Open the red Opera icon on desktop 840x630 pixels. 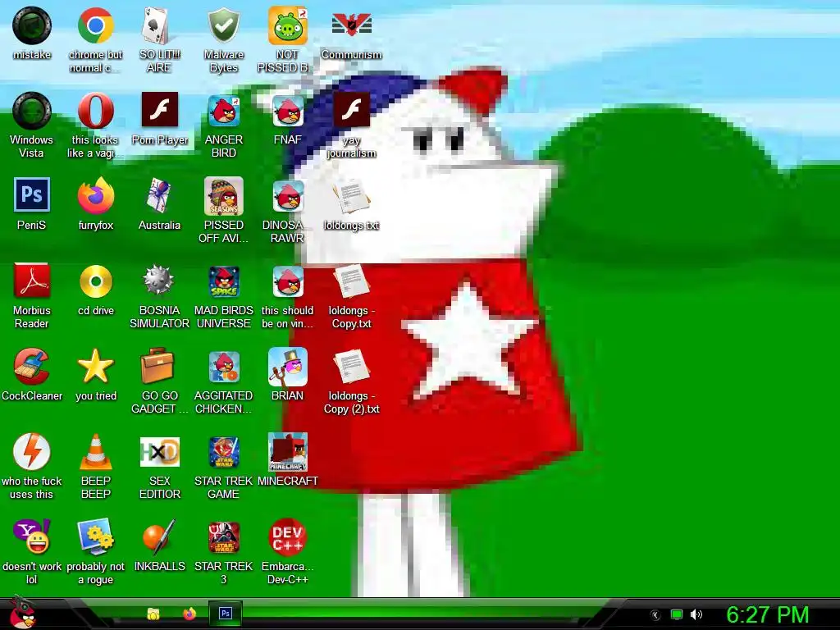[x=95, y=111]
